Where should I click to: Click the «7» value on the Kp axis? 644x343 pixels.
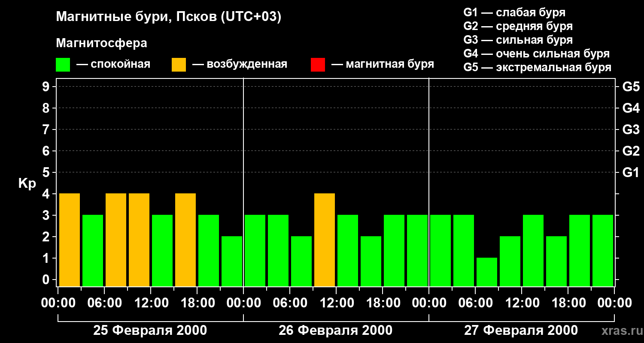click(x=47, y=130)
